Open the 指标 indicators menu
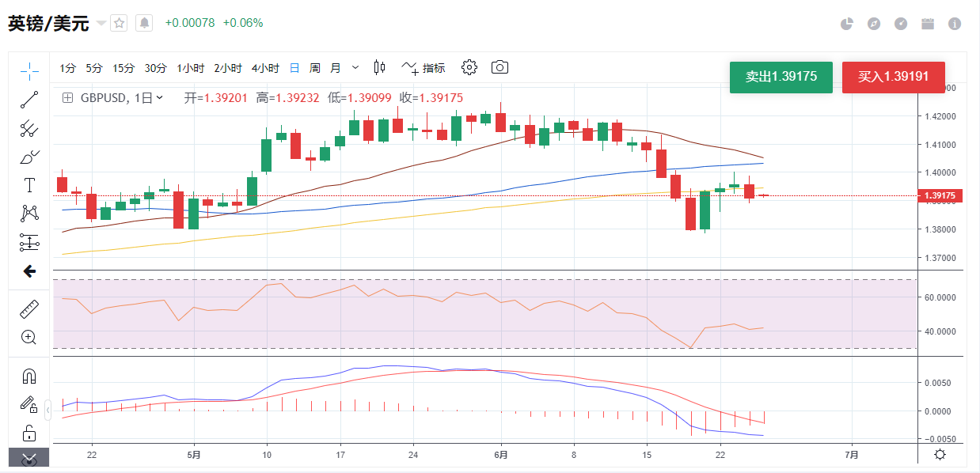The width and height of the screenshot is (980, 473). pos(424,68)
